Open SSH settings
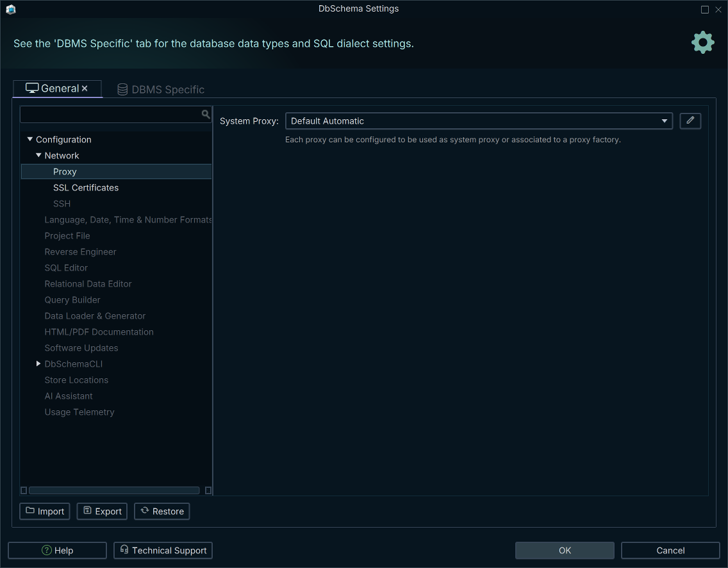This screenshot has width=728, height=568. click(62, 203)
